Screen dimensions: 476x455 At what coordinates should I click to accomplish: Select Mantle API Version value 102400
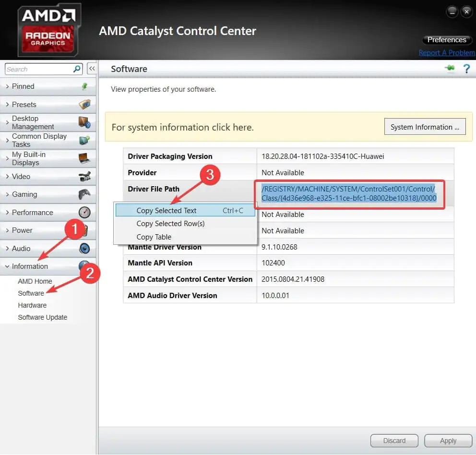coord(273,263)
